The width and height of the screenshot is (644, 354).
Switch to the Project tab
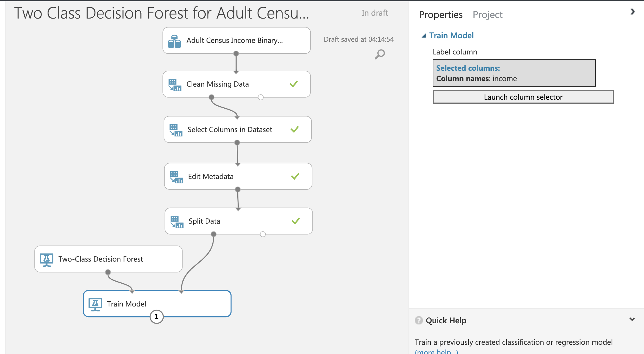click(488, 14)
